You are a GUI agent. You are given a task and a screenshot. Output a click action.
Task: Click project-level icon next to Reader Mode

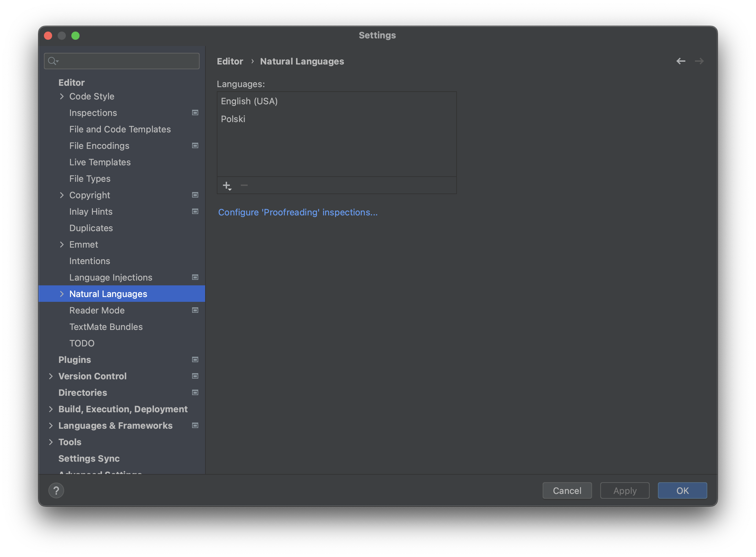195,310
